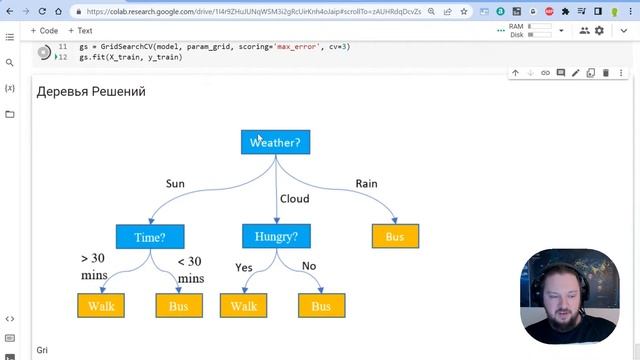Mirror cell in tab icon

click(x=591, y=73)
